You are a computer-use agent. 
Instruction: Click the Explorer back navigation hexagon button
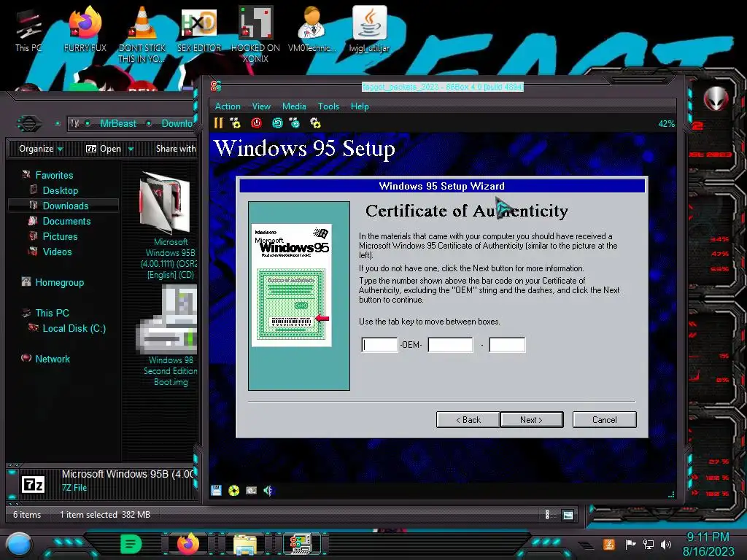[29, 124]
